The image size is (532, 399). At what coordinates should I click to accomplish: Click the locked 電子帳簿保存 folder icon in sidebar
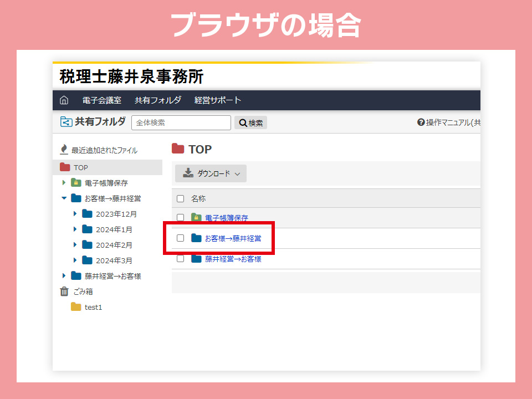[76, 183]
